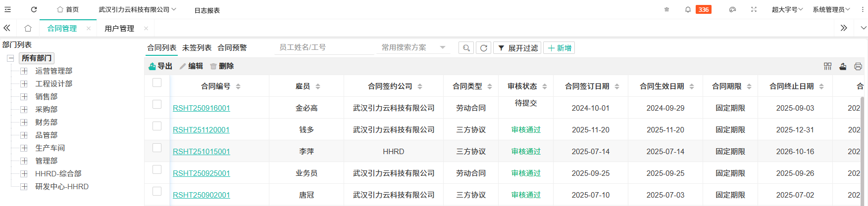Expand the 运营管理部 department node
The height and width of the screenshot is (206, 868).
click(24, 71)
